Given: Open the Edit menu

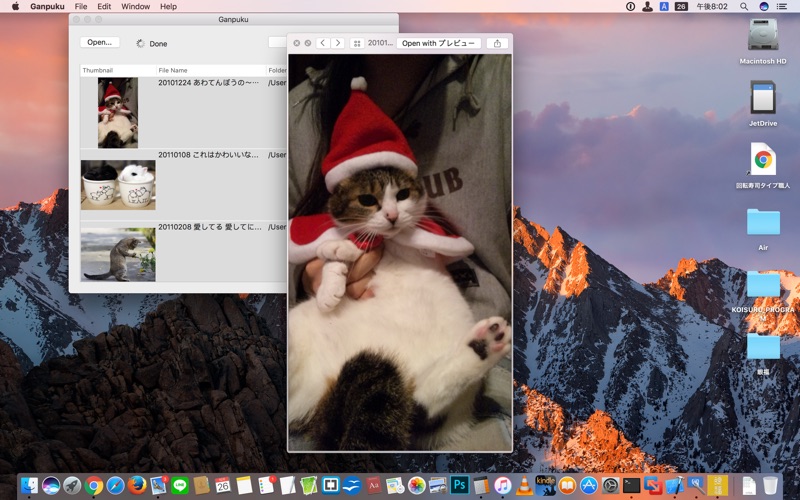Looking at the screenshot, I should (x=104, y=7).
